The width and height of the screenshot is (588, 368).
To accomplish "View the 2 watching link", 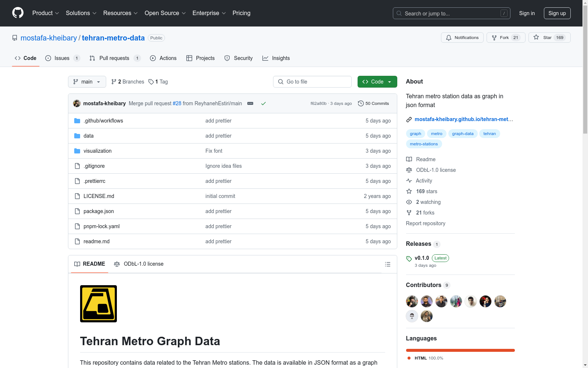I will [x=423, y=202].
